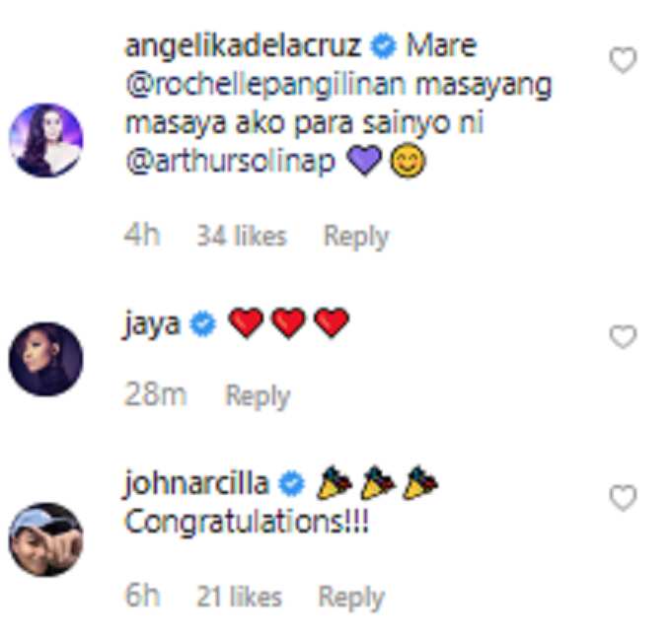Viewport: 672px width, 636px height.
Task: Click the 4h timestamp on the first comment
Action: point(142,235)
